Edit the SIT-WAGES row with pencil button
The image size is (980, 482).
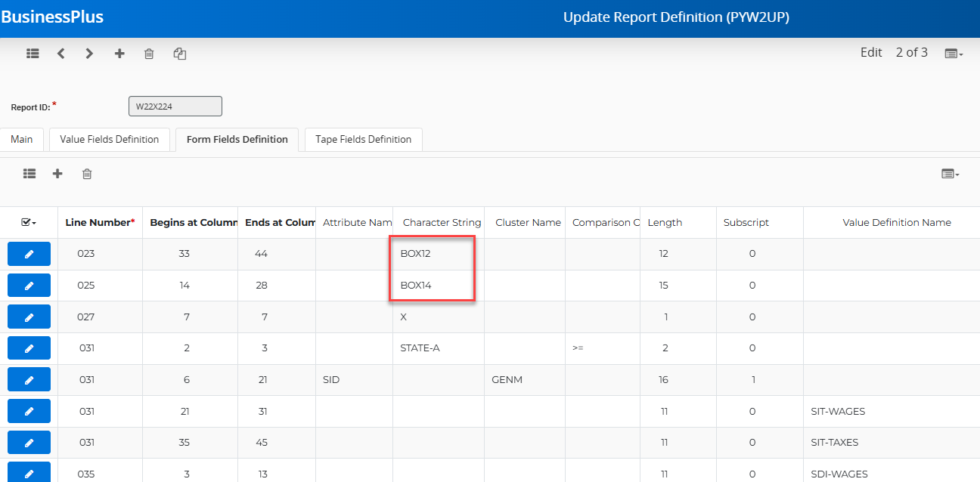pos(29,412)
